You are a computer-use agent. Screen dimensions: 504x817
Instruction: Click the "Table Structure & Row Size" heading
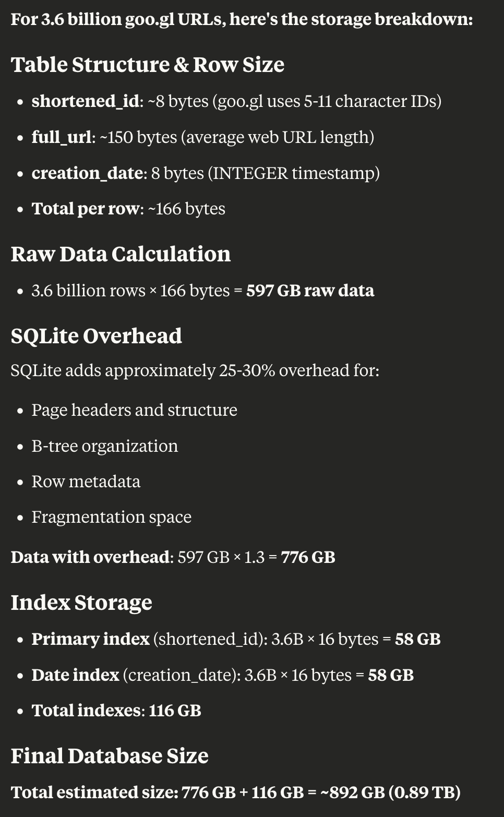pos(148,65)
